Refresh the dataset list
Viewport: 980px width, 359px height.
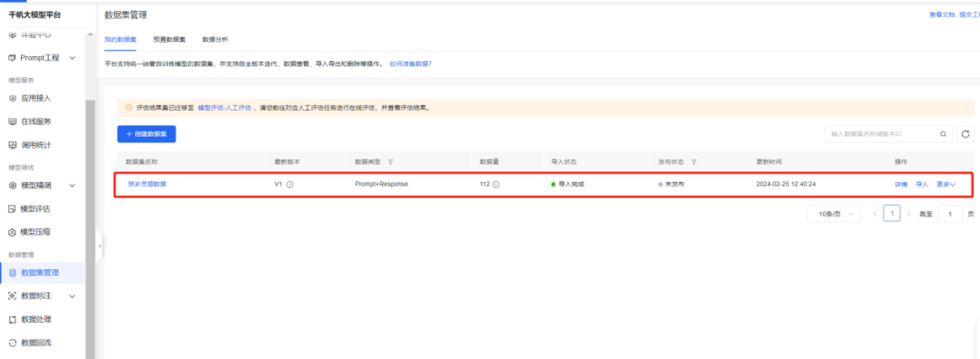965,133
